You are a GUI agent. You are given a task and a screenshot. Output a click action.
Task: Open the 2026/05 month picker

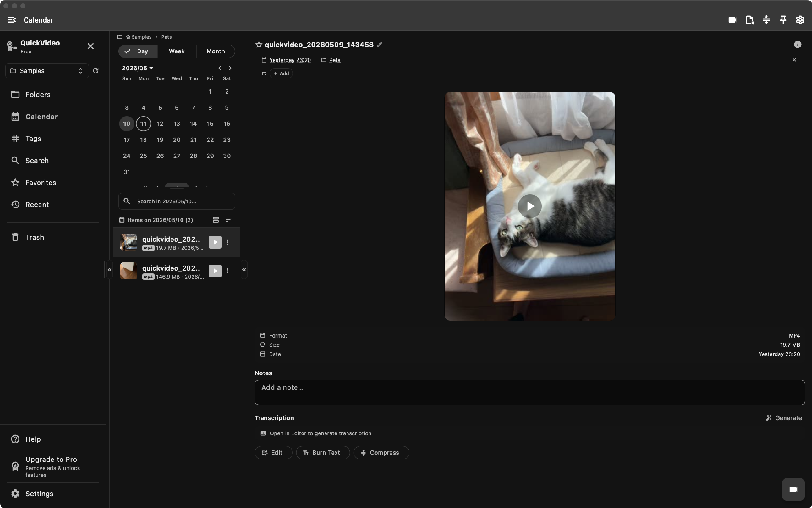[x=138, y=68]
